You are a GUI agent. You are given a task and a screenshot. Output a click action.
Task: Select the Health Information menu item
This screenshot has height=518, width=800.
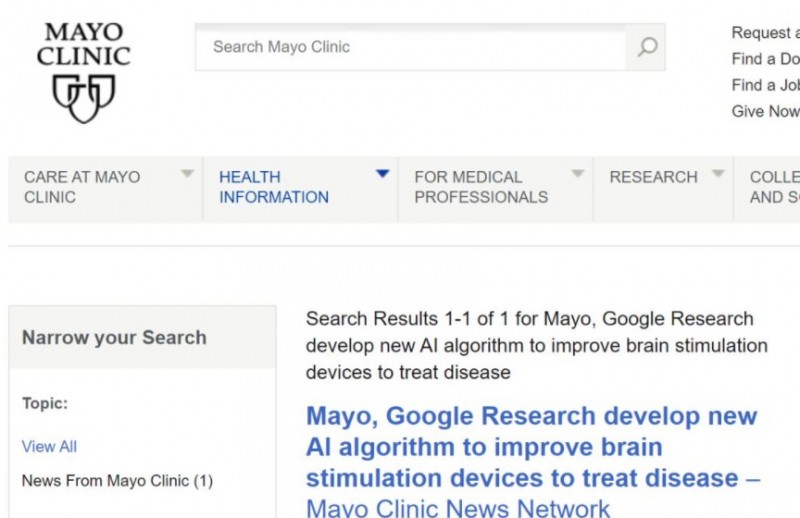[273, 187]
